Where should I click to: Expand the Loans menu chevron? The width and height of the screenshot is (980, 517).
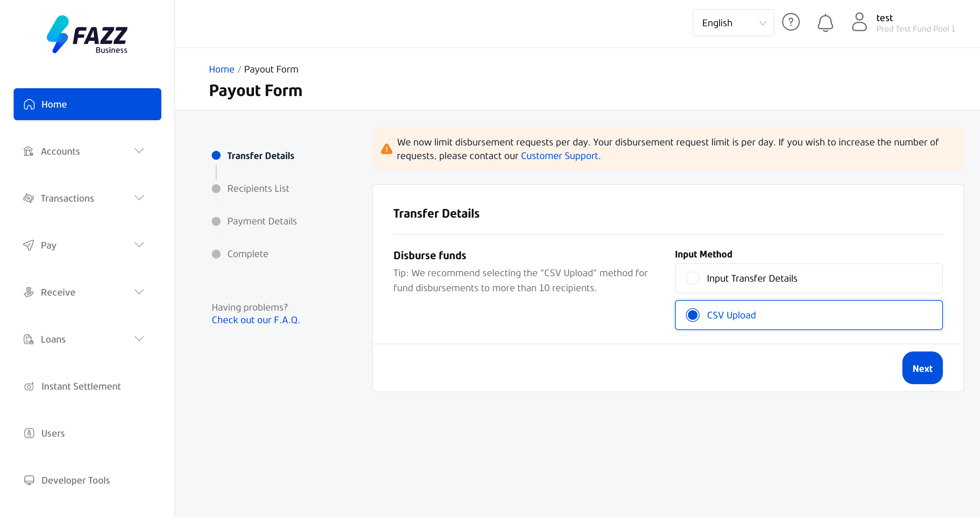139,339
